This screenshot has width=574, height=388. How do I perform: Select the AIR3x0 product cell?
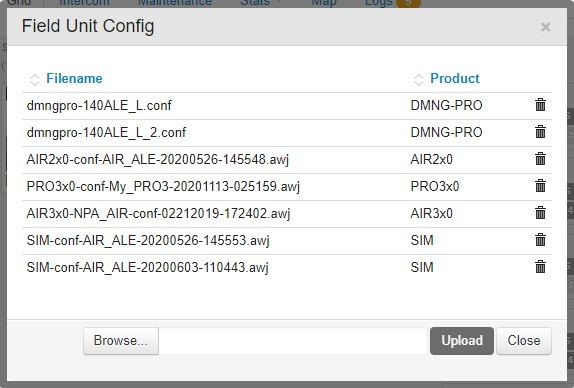click(x=432, y=213)
